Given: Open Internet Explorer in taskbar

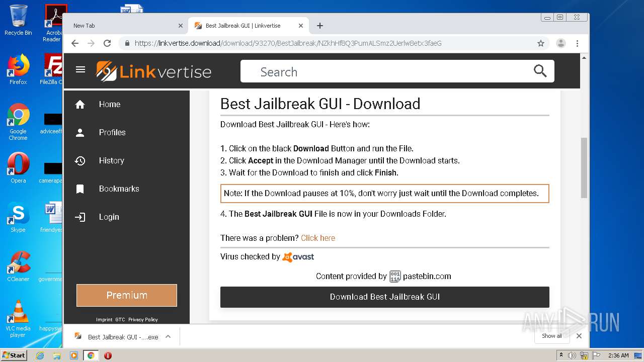Looking at the screenshot, I should (40, 355).
